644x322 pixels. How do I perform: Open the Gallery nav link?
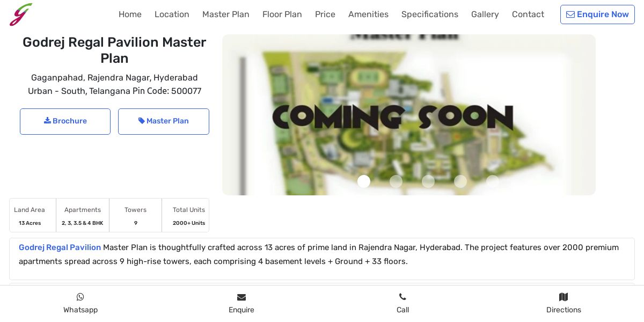click(485, 14)
